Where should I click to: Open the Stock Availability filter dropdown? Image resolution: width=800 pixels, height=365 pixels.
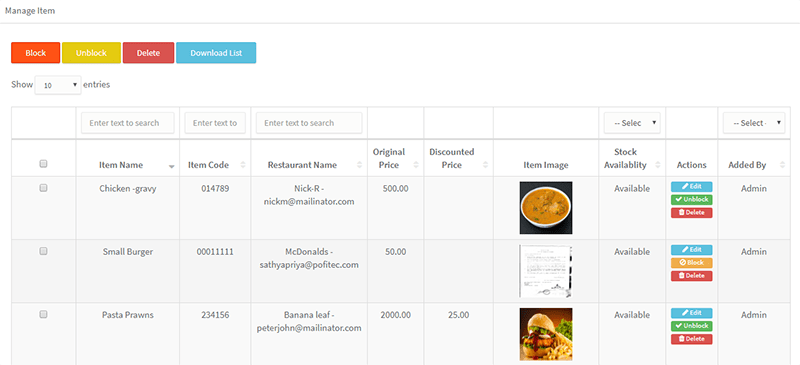pyautogui.click(x=632, y=123)
